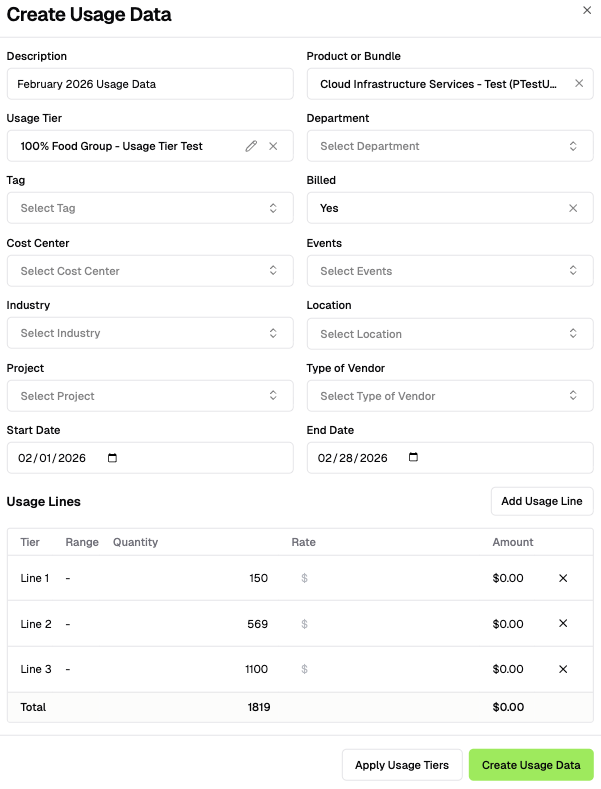Delete usage Line 3

click(563, 669)
